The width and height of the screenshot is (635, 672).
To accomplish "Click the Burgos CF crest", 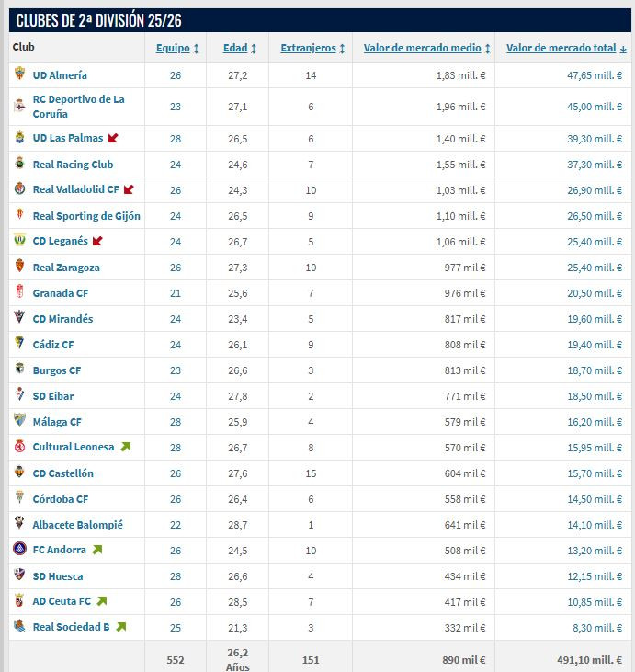I will coord(19,368).
